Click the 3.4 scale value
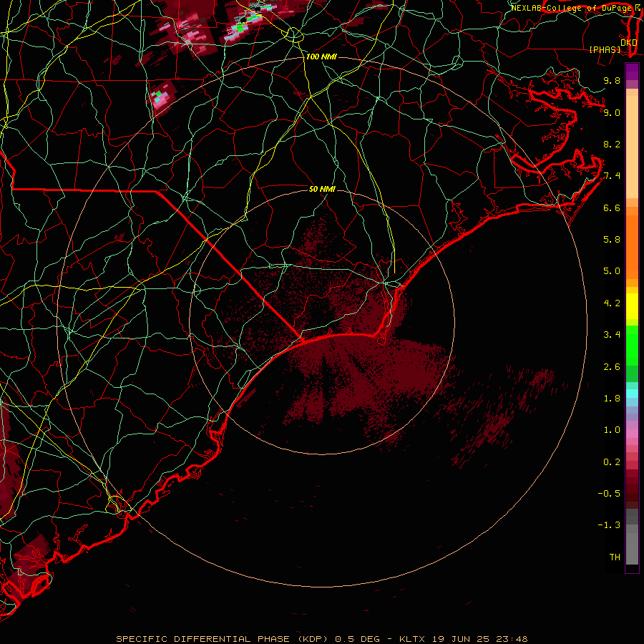Screen dimensions: 644x644 coord(612,335)
